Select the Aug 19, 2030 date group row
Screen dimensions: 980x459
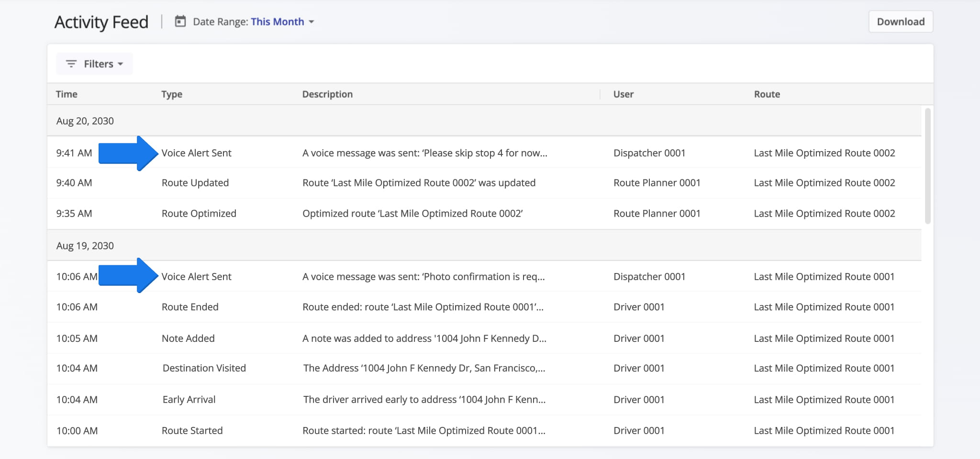[x=484, y=245]
